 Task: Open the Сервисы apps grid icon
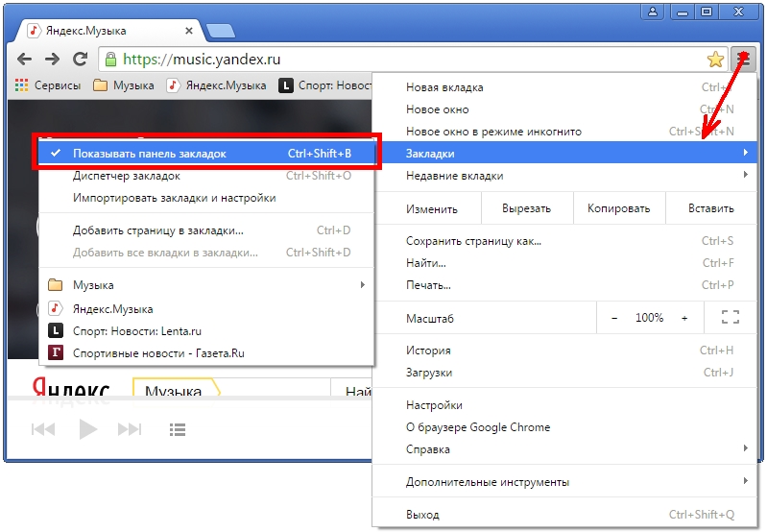pyautogui.click(x=21, y=85)
